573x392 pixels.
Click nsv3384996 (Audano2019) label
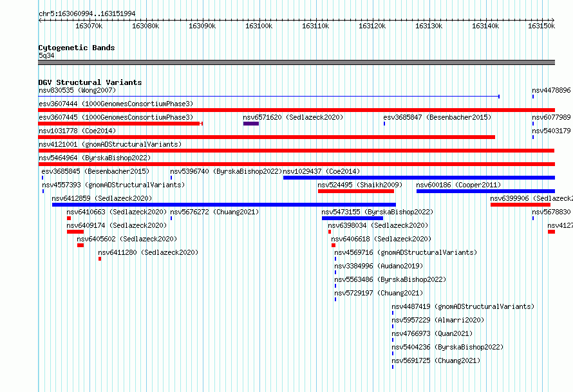(379, 266)
